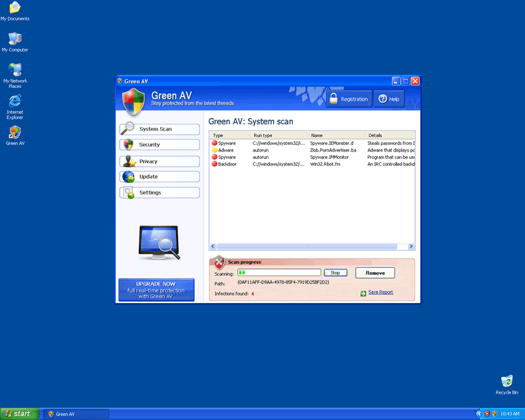This screenshot has width=525, height=420.
Task: Click the Registration button
Action: 348,99
